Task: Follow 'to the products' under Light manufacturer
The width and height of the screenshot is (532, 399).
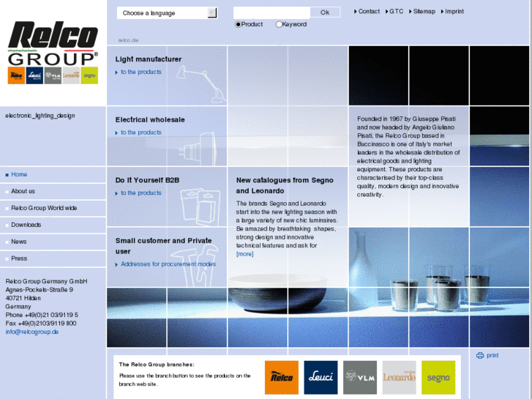Action: click(141, 72)
